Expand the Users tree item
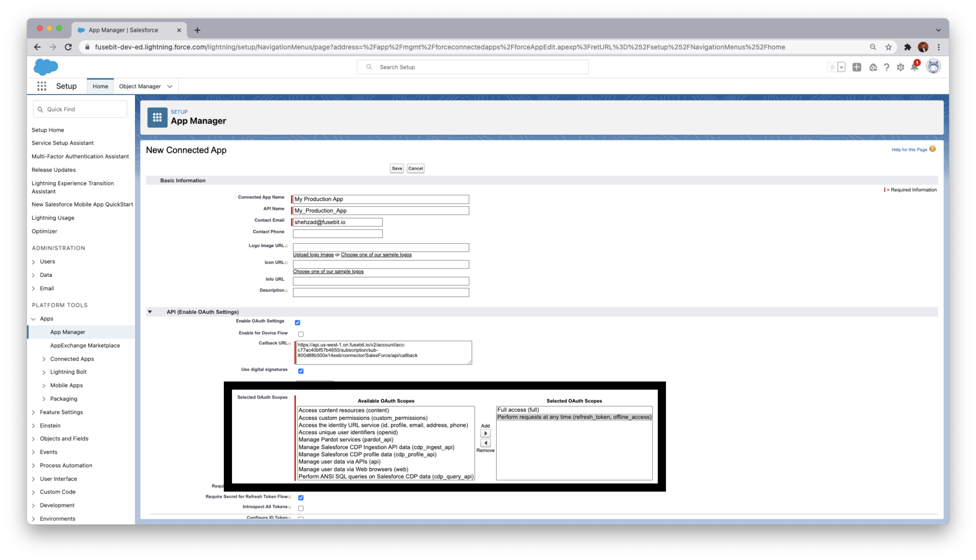Viewport: 976px width, 560px height. 33,262
